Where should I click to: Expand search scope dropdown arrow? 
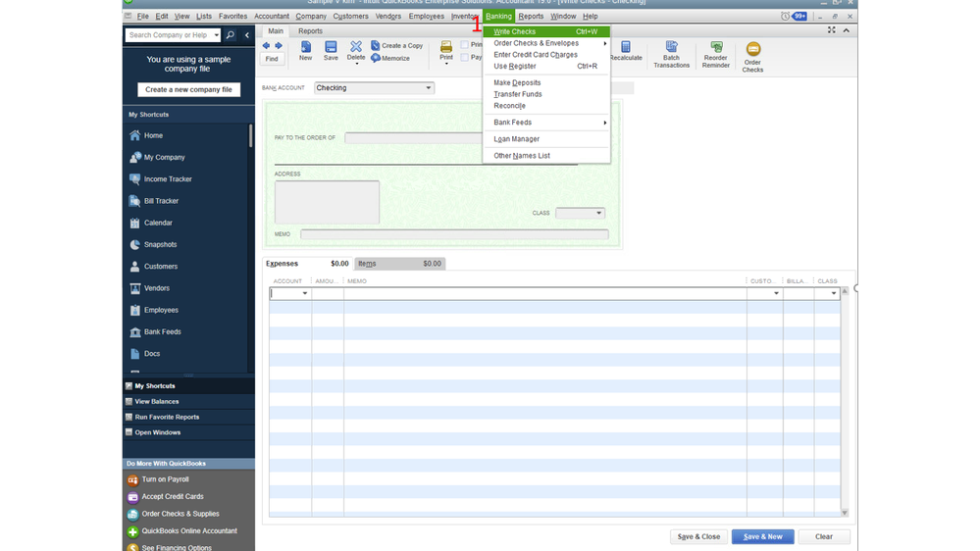pyautogui.click(x=216, y=35)
